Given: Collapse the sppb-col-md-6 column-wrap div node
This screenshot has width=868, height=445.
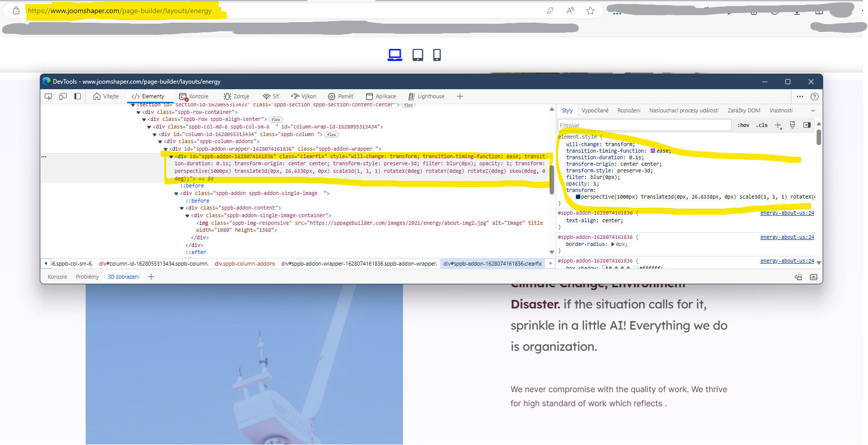Looking at the screenshot, I should click(x=150, y=127).
